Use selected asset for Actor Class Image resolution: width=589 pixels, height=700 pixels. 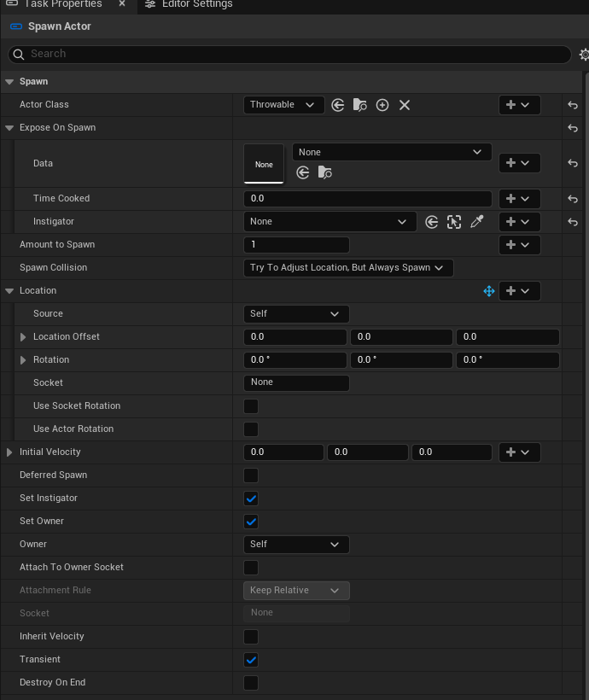click(x=337, y=105)
